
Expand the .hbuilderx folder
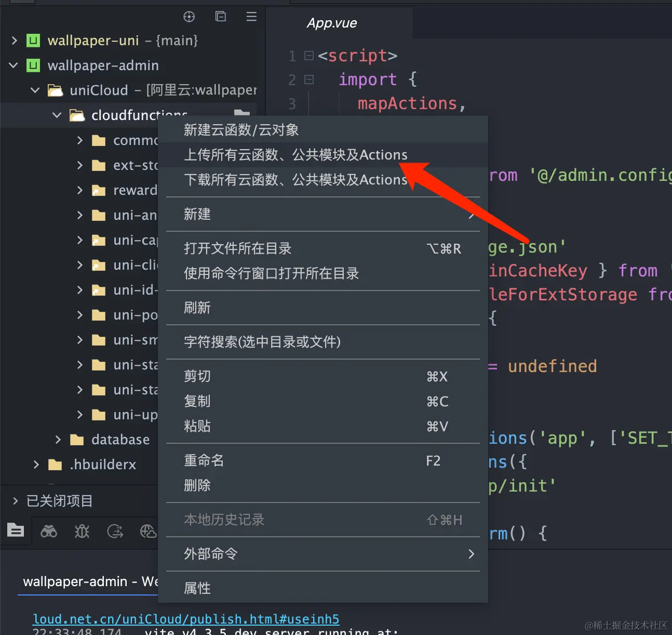click(36, 465)
